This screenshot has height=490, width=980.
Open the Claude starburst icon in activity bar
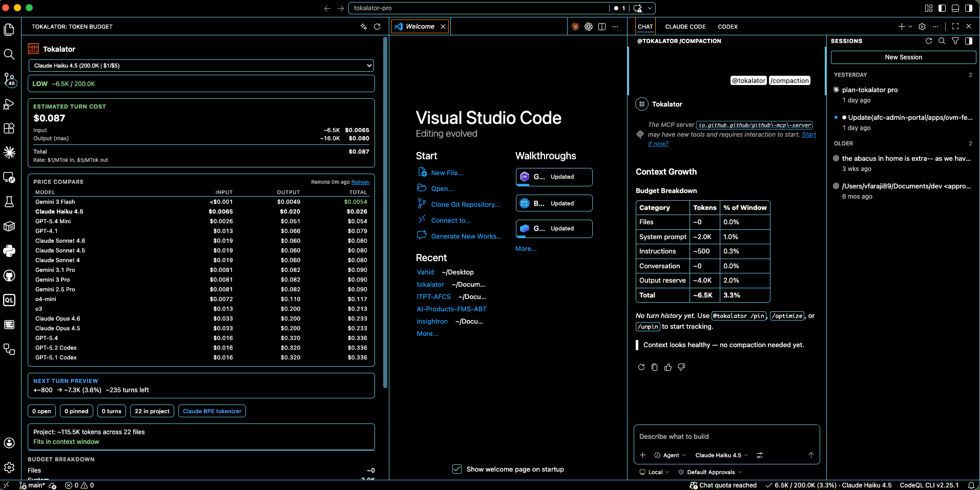pyautogui.click(x=9, y=152)
